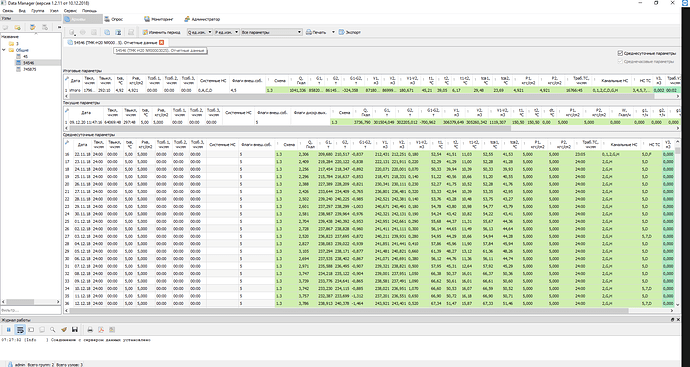Screen dimensions: 690x367
Task: Export the log to PDF icon
Action: point(101,330)
